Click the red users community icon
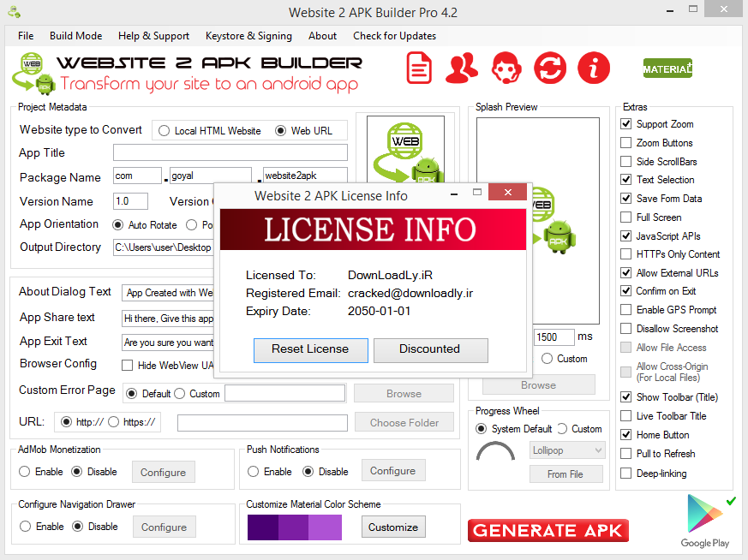 (462, 68)
